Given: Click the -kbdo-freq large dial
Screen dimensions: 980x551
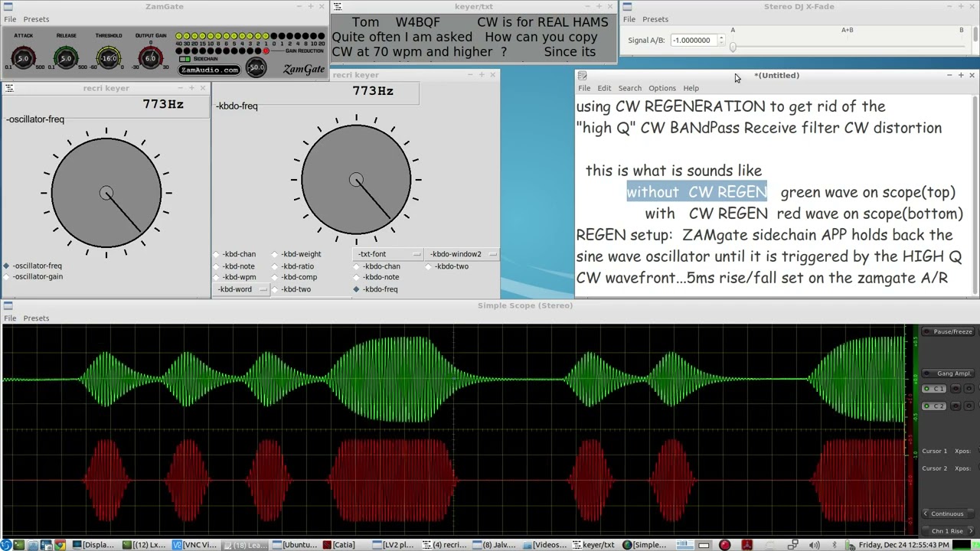Looking at the screenshot, I should 356,180.
